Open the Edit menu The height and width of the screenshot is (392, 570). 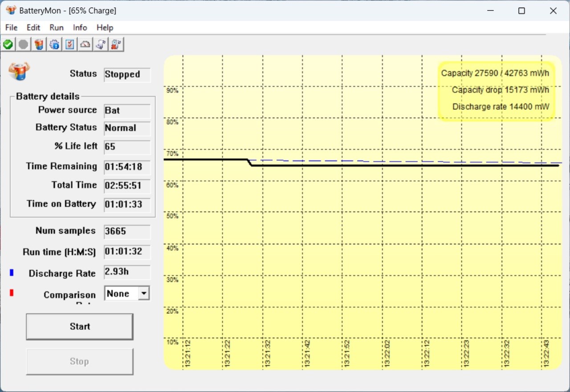pos(33,28)
